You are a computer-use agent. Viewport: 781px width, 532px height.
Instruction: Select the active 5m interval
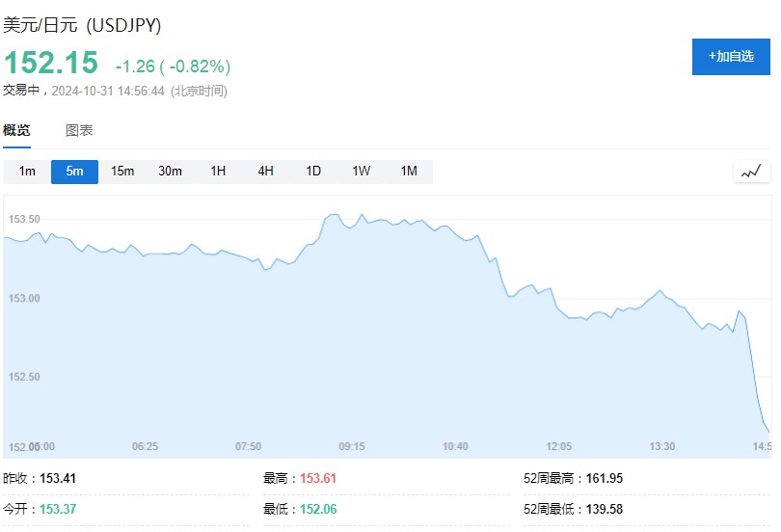(x=74, y=172)
